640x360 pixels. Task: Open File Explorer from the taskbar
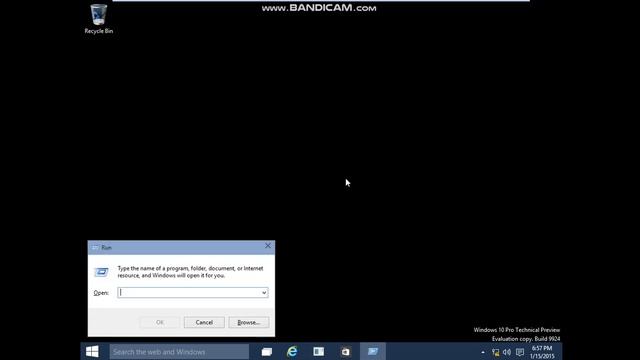point(318,351)
